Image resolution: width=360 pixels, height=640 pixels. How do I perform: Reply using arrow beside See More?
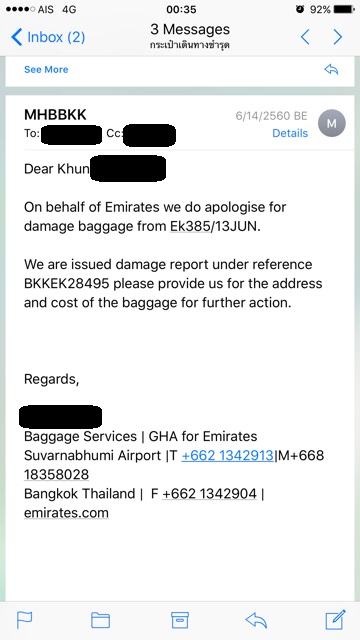(331, 69)
